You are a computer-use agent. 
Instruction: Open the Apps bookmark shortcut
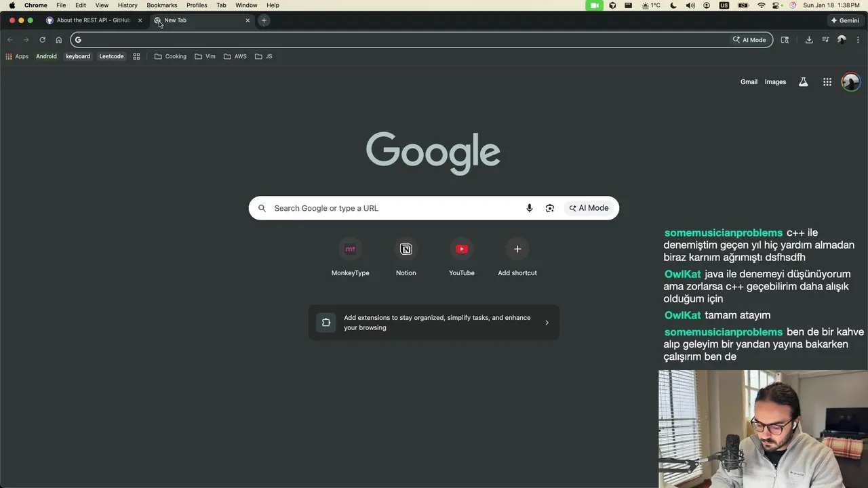[x=17, y=56]
